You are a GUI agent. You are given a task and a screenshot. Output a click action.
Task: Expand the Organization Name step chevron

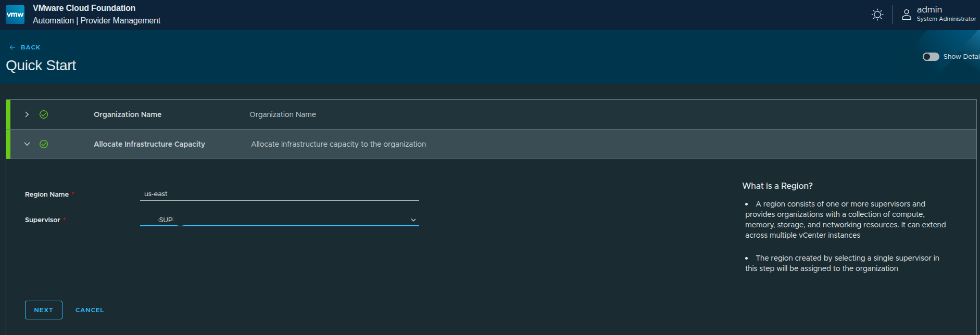point(27,114)
